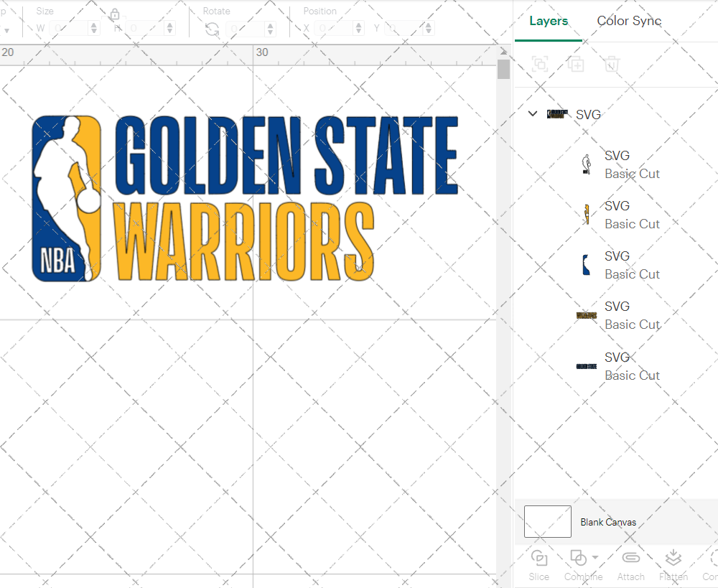Click the Delete trash icon

coord(611,64)
